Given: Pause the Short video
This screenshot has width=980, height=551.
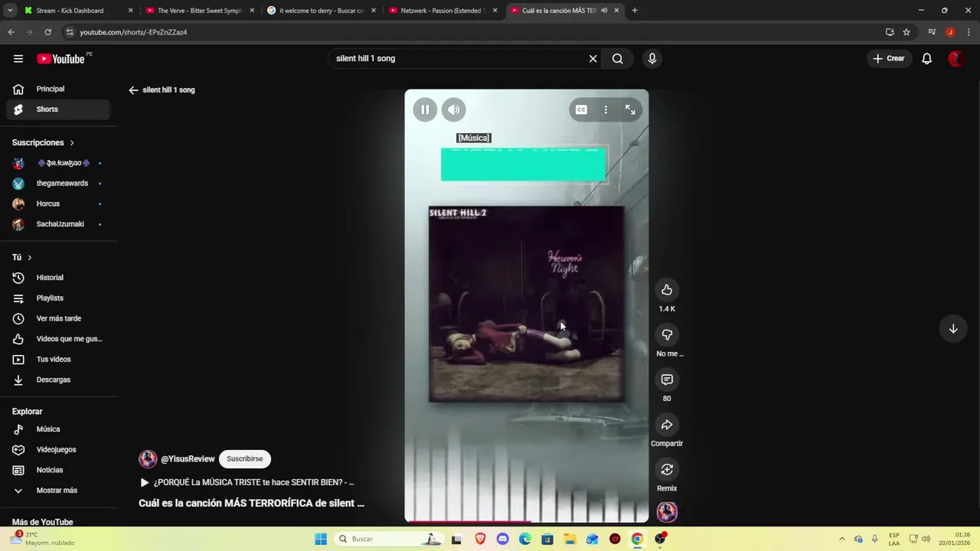Looking at the screenshot, I should [x=425, y=109].
